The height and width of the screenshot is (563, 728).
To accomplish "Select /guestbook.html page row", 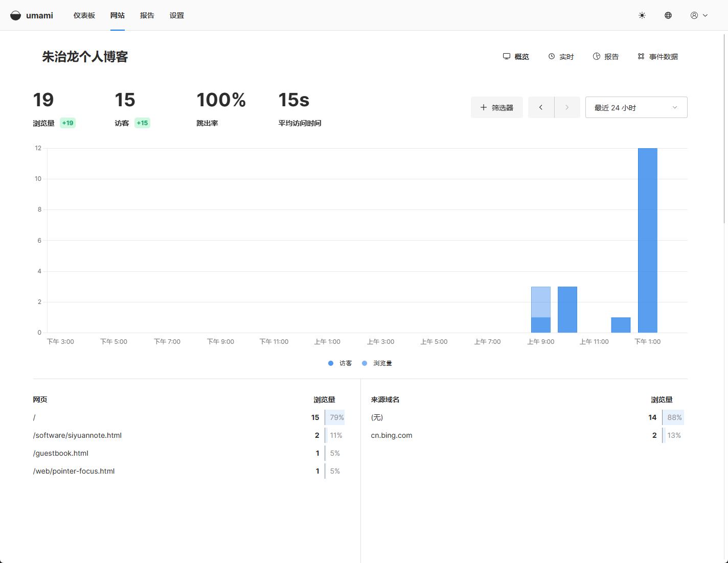I will coord(189,453).
